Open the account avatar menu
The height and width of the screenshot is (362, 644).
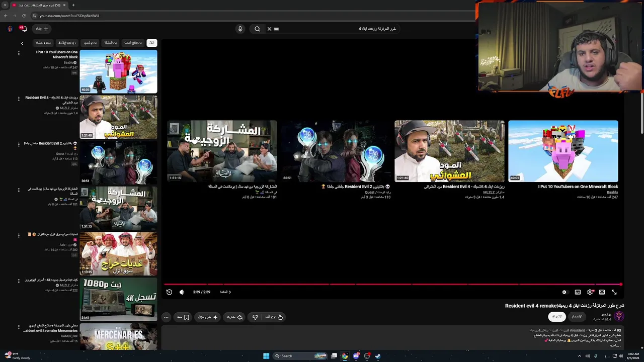click(x=10, y=29)
